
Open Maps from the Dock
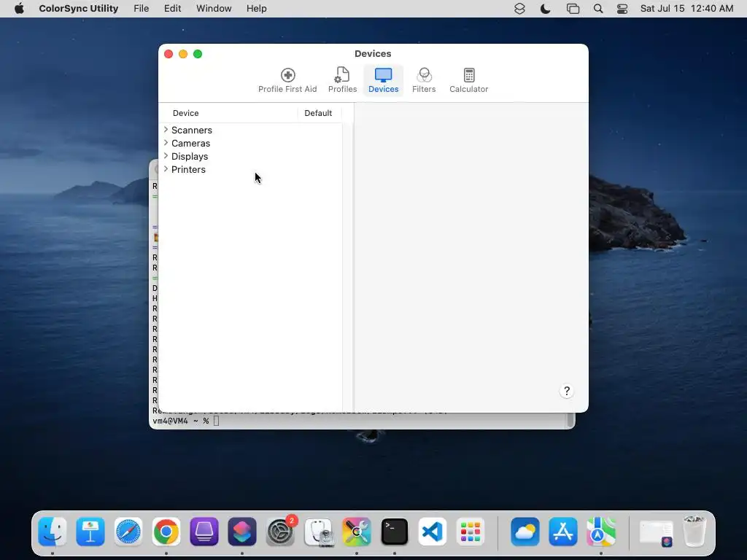click(x=601, y=532)
